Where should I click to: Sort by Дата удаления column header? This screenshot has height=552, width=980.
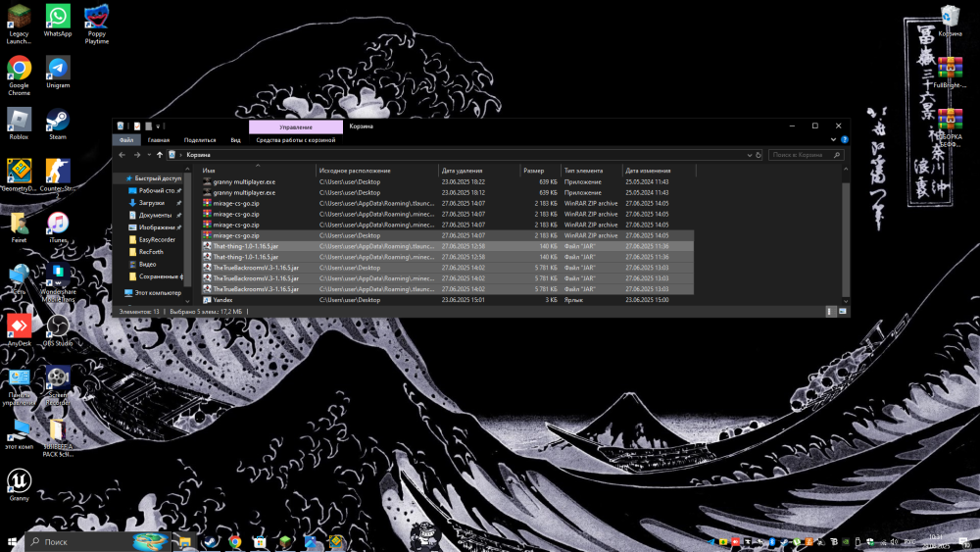(x=479, y=171)
